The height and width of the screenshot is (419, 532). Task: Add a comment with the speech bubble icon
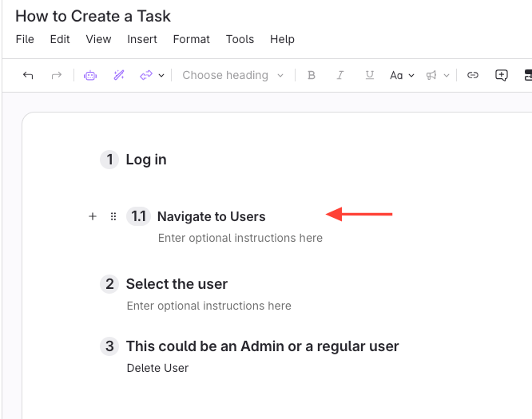pyautogui.click(x=502, y=75)
